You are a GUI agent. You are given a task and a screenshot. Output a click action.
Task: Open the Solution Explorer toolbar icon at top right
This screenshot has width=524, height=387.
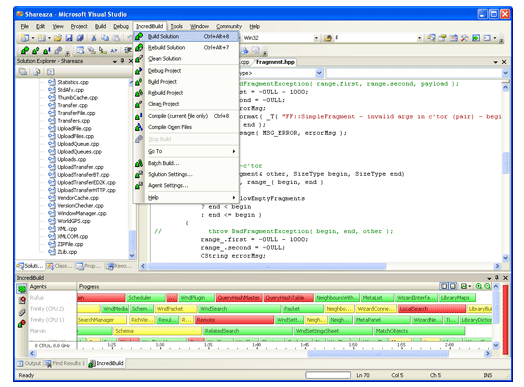(431, 38)
